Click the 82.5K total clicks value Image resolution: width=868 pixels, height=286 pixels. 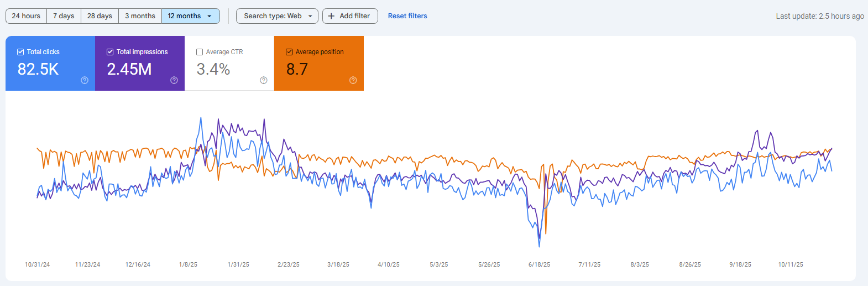tap(38, 69)
